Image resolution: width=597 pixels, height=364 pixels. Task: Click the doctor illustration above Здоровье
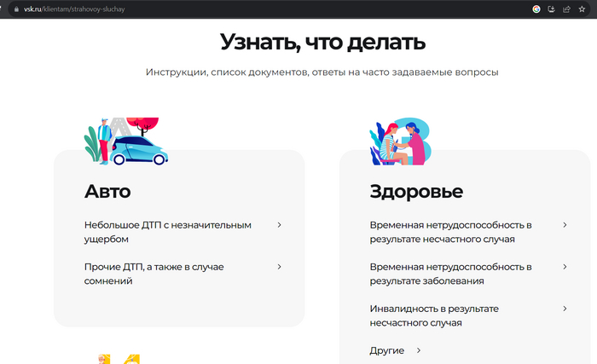coord(400,142)
